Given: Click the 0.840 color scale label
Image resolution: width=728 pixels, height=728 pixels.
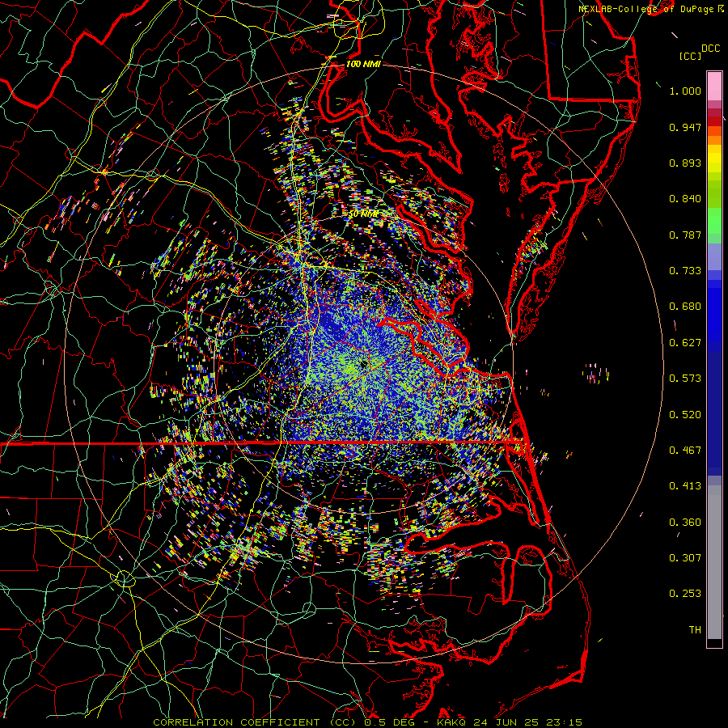Looking at the screenshot, I should click(x=685, y=199).
